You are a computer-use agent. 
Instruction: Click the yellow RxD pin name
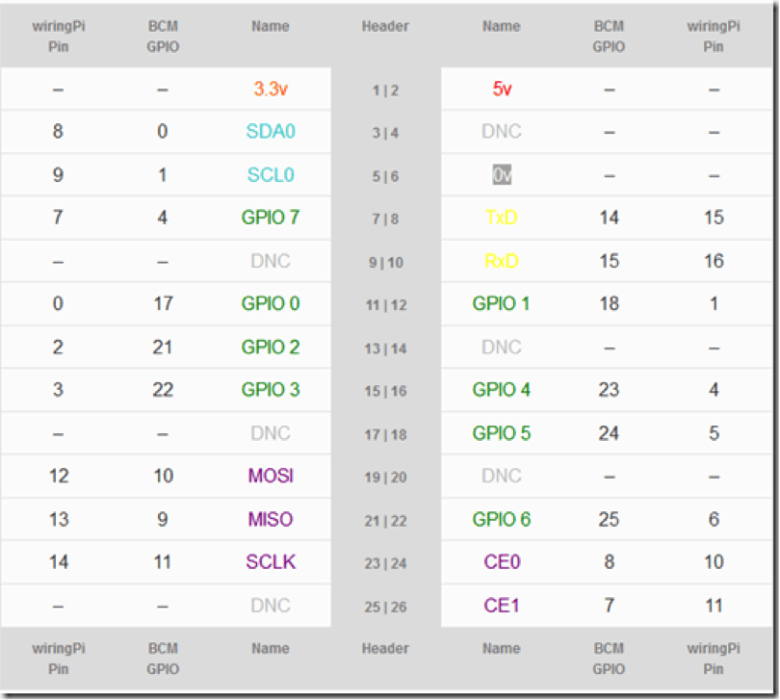502,261
